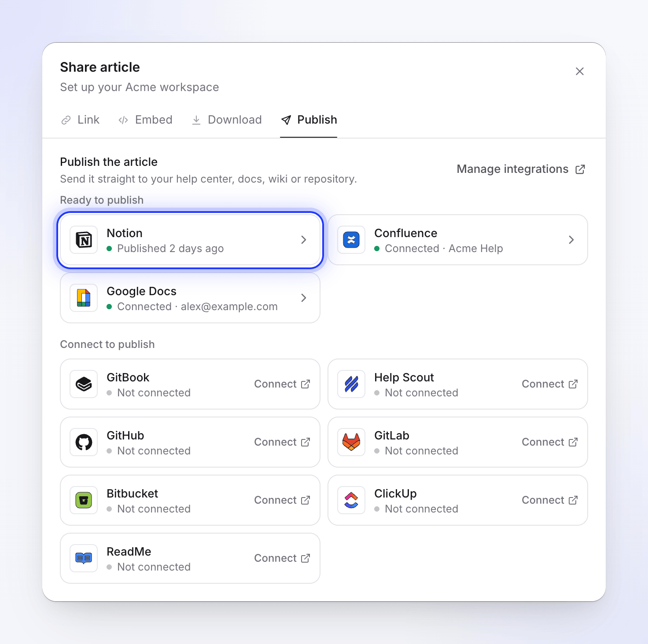Click the GitHub logo icon
This screenshot has width=648, height=644.
point(84,442)
